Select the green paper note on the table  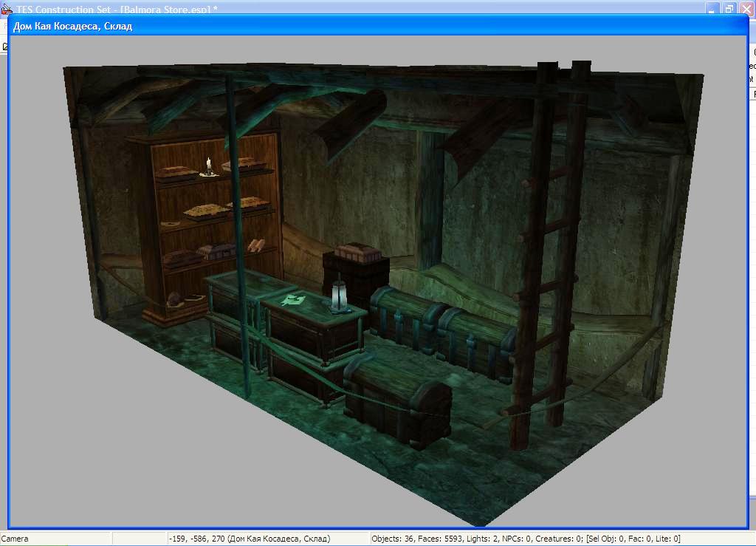(292, 301)
